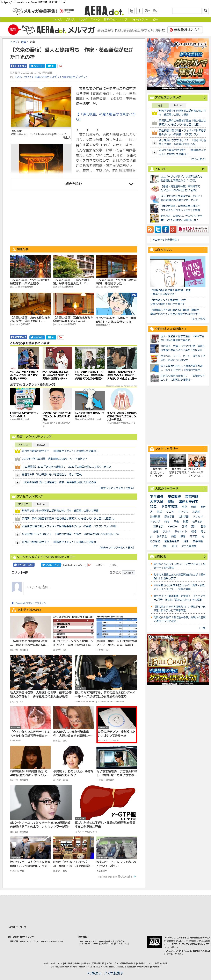
Task: Click the Hatena B! bookmark button below the title
Action: click(x=51, y=66)
